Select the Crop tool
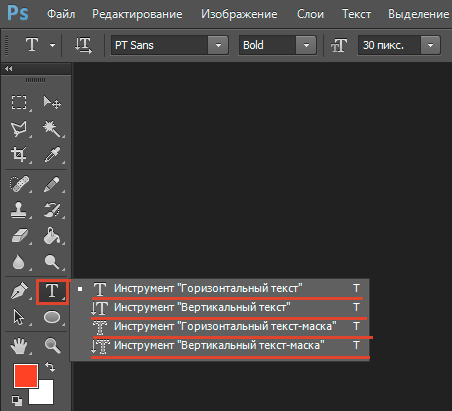Image resolution: width=452 pixels, height=411 pixels. [x=19, y=154]
